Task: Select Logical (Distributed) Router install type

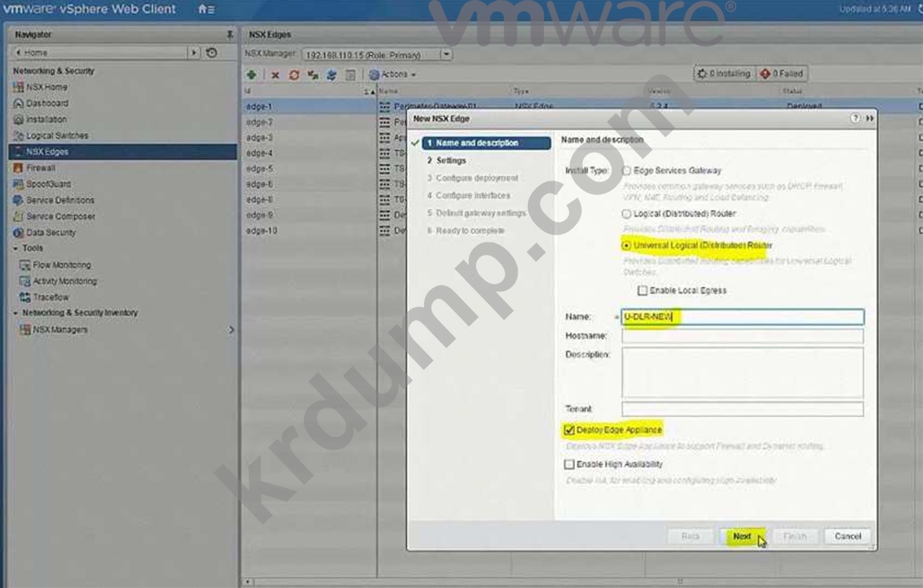Action: click(626, 214)
